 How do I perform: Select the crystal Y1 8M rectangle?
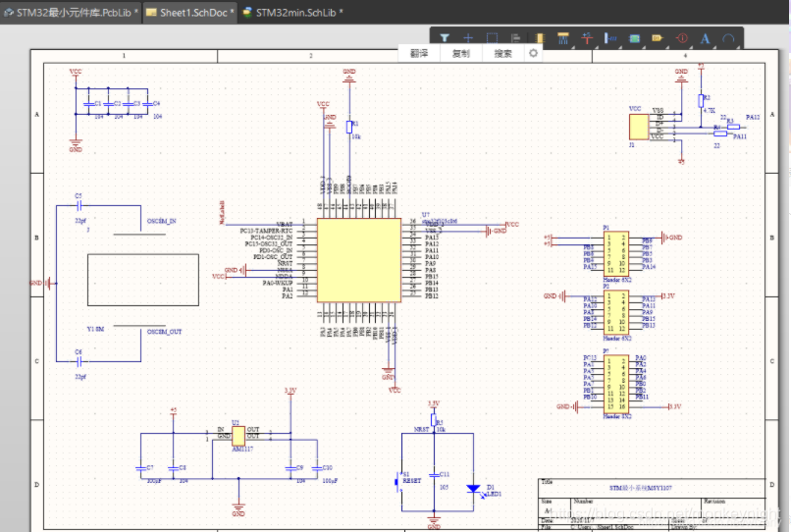coord(142,280)
